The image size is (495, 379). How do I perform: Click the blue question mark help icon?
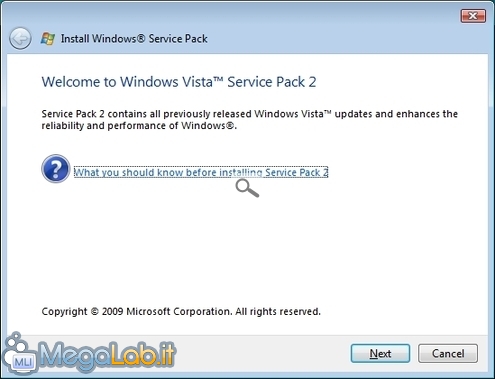(56, 169)
